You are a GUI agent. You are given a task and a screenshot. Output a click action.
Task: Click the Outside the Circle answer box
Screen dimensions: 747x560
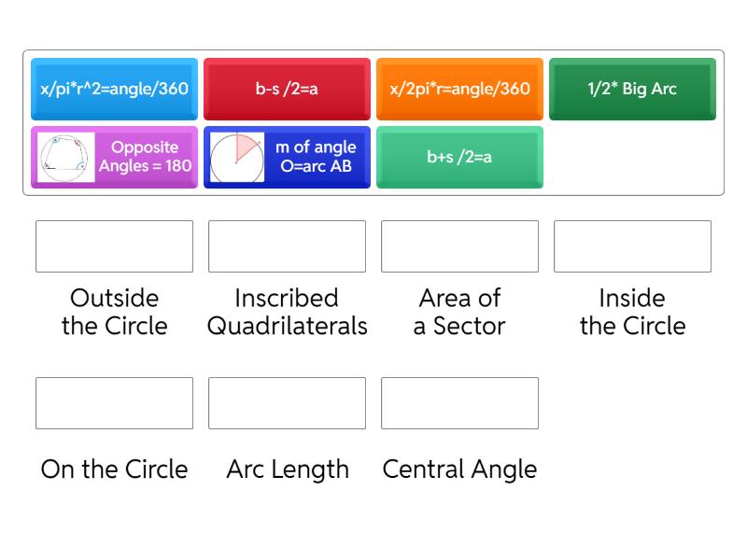pos(114,246)
